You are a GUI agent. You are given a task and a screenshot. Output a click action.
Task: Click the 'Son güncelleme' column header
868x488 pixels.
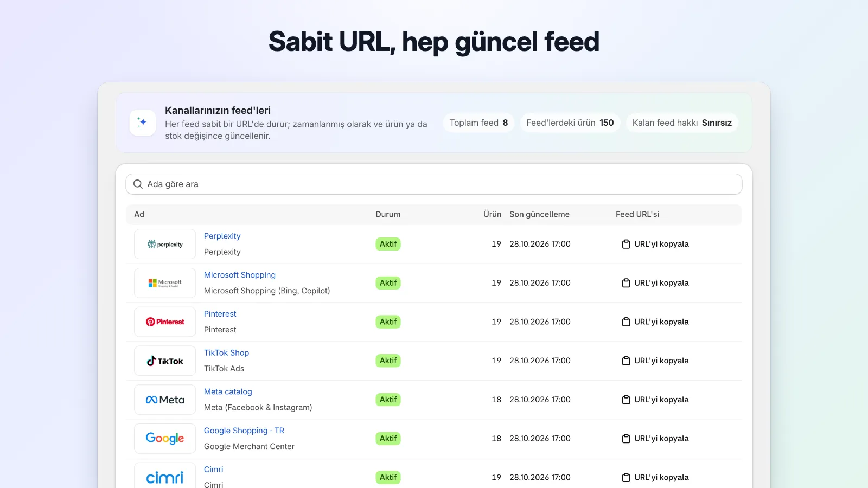539,214
